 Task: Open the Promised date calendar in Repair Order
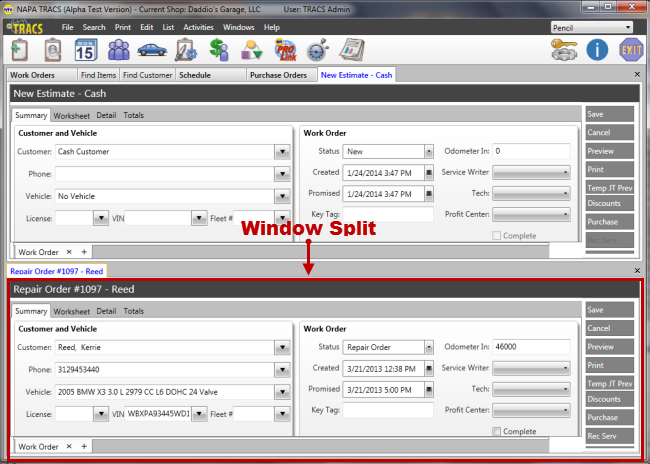429,389
